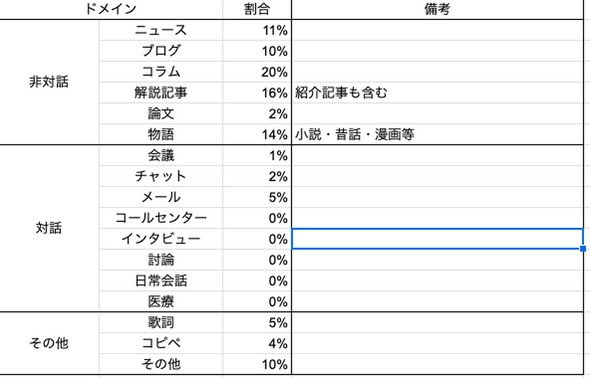Select the 歌詞 5% cell

[x=257, y=322]
